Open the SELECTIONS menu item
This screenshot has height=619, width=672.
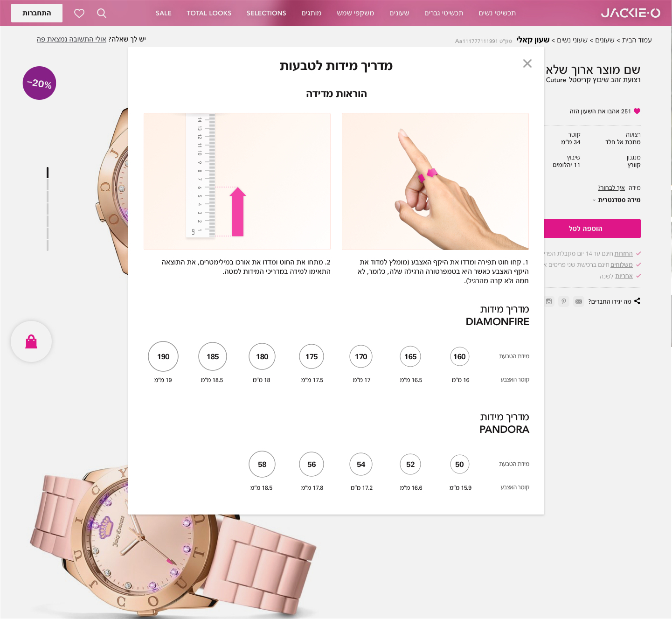click(x=266, y=13)
